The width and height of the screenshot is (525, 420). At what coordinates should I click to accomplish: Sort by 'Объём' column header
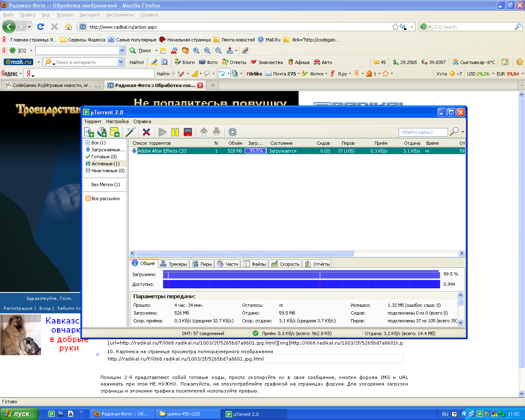click(x=233, y=143)
